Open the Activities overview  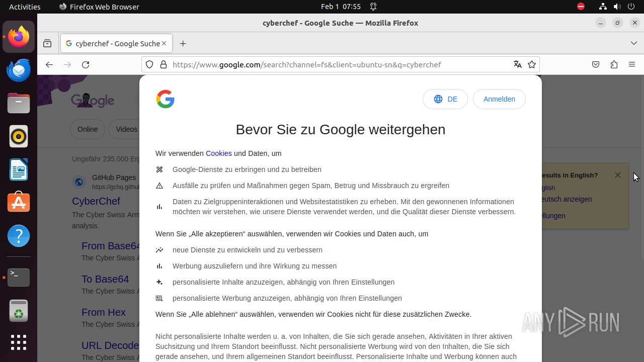click(x=25, y=7)
